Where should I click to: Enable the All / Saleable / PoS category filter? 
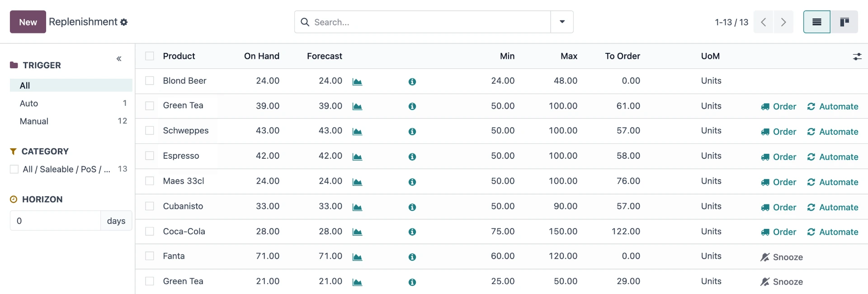[14, 169]
